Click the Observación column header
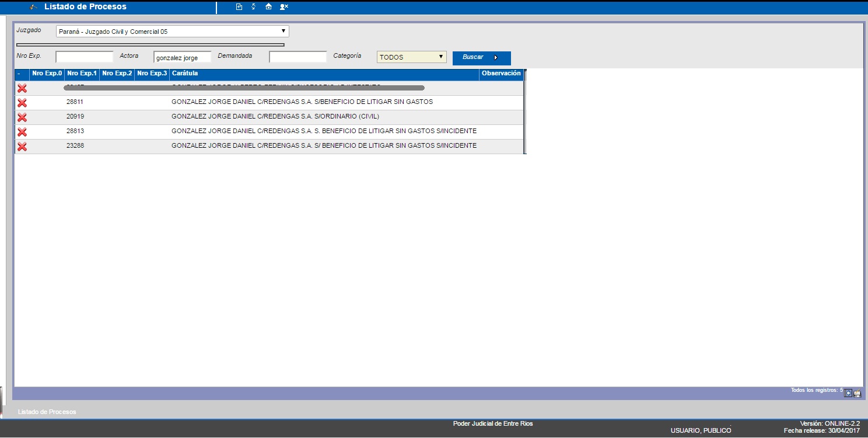Image resolution: width=868 pixels, height=438 pixels. coord(501,74)
